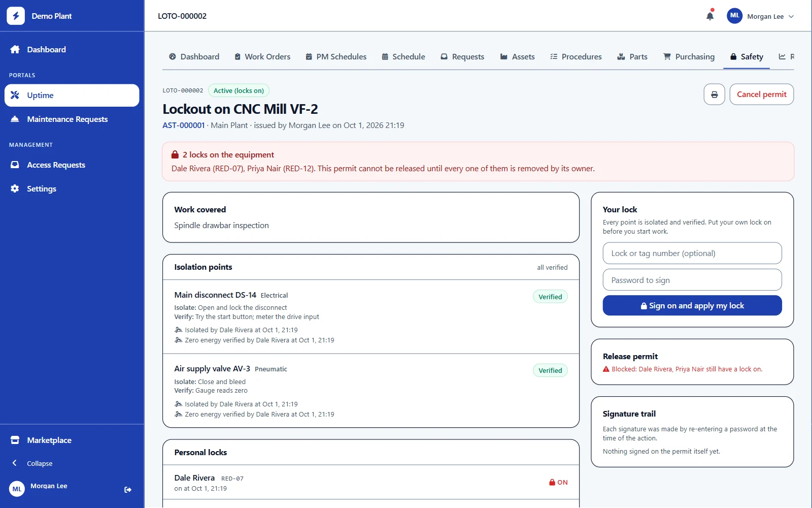812x508 pixels.
Task: Open Dashboard from the sidebar
Action: pyautogui.click(x=72, y=49)
